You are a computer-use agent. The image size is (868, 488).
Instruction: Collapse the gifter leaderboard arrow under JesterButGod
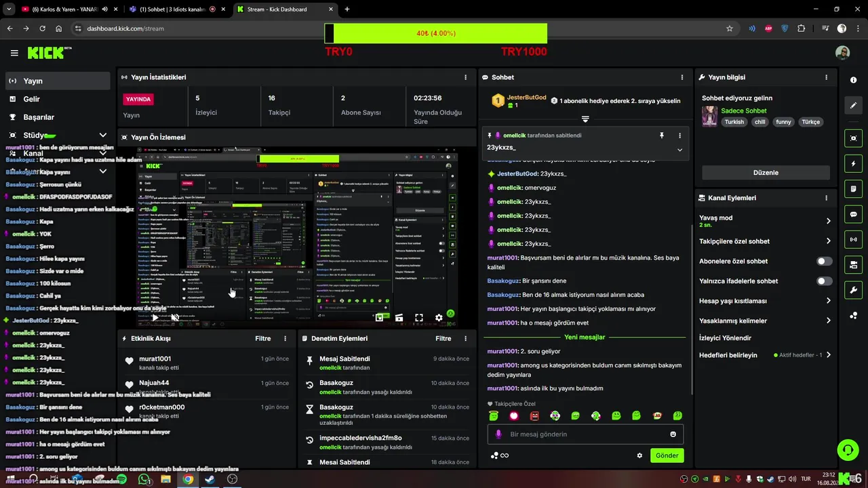coord(585,119)
